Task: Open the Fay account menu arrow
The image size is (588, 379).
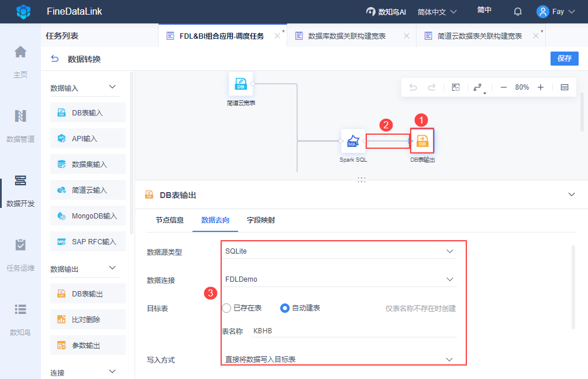Action: click(572, 12)
